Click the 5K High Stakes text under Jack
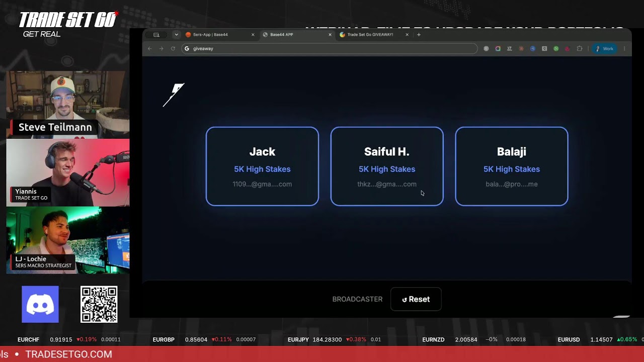This screenshot has height=362, width=644. coord(262,169)
